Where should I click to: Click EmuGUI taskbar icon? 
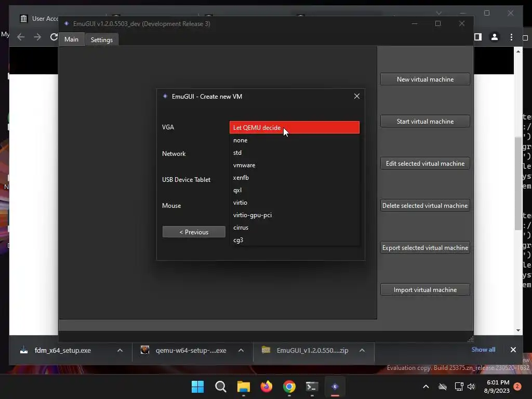click(335, 387)
